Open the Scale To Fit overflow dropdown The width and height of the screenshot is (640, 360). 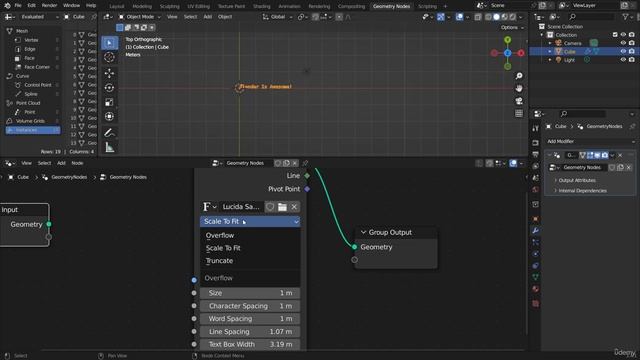pyautogui.click(x=250, y=222)
